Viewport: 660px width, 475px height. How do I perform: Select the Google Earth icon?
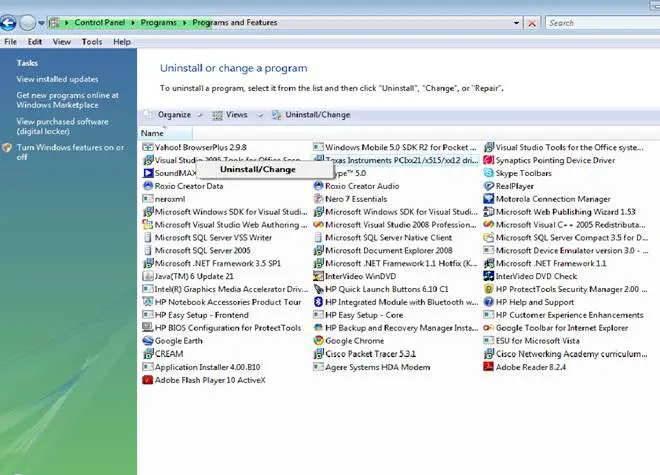click(147, 341)
